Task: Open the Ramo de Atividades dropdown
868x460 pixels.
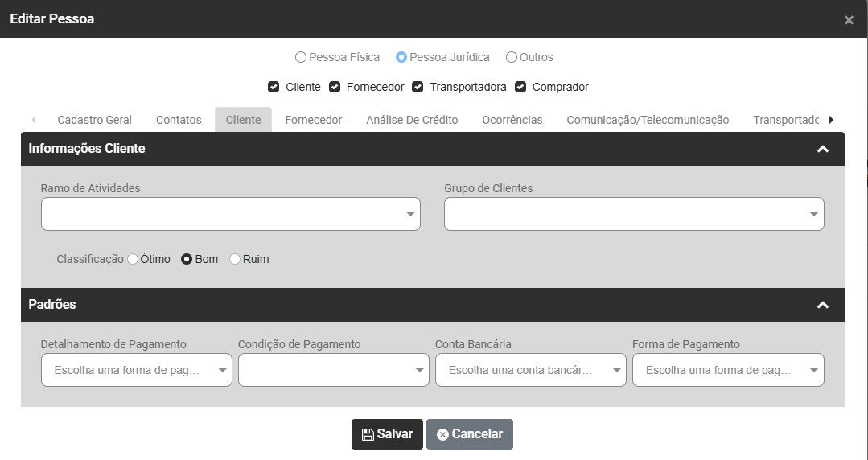Action: [230, 214]
